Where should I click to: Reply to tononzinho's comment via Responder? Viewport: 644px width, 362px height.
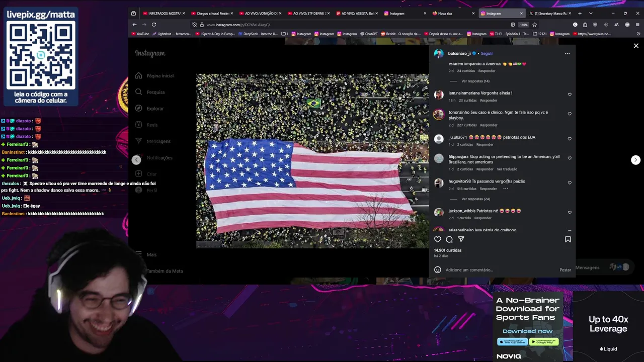tap(489, 125)
